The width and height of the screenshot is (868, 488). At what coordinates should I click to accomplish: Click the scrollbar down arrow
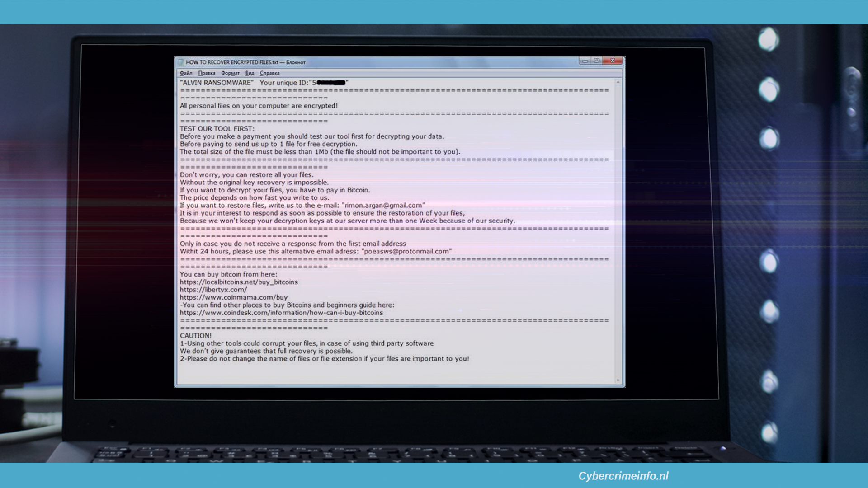point(618,380)
